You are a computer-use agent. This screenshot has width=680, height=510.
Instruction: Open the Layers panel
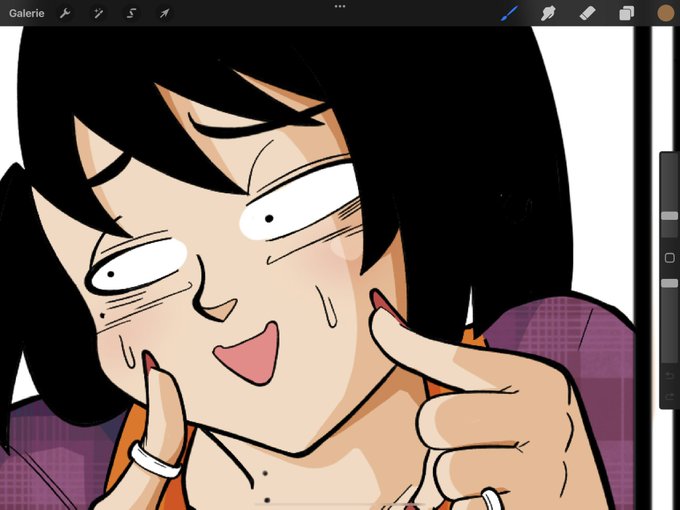(x=626, y=13)
